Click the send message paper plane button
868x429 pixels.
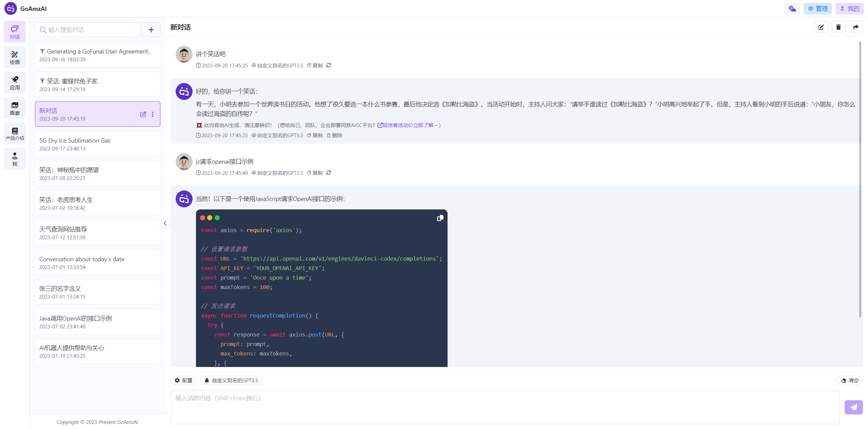pyautogui.click(x=853, y=407)
